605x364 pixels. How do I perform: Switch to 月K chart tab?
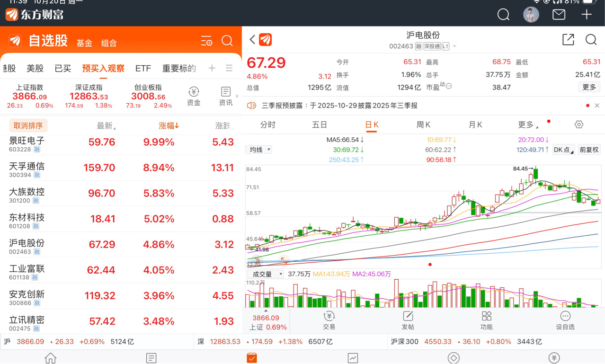pyautogui.click(x=475, y=124)
